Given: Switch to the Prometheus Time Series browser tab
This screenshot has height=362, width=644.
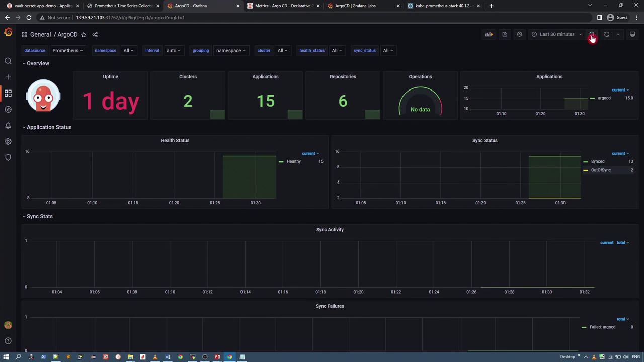Looking at the screenshot, I should click(123, 6).
